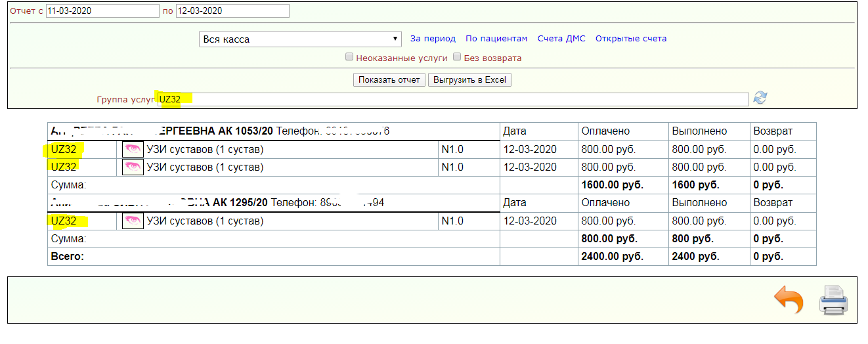Click the Группа услуг input field
This screenshot has width=868, height=344.
[452, 99]
